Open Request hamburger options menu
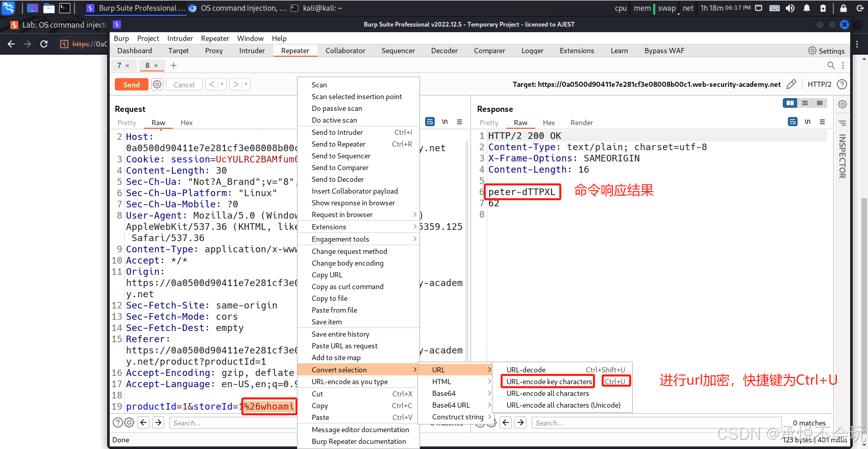The width and height of the screenshot is (868, 449). coord(460,122)
